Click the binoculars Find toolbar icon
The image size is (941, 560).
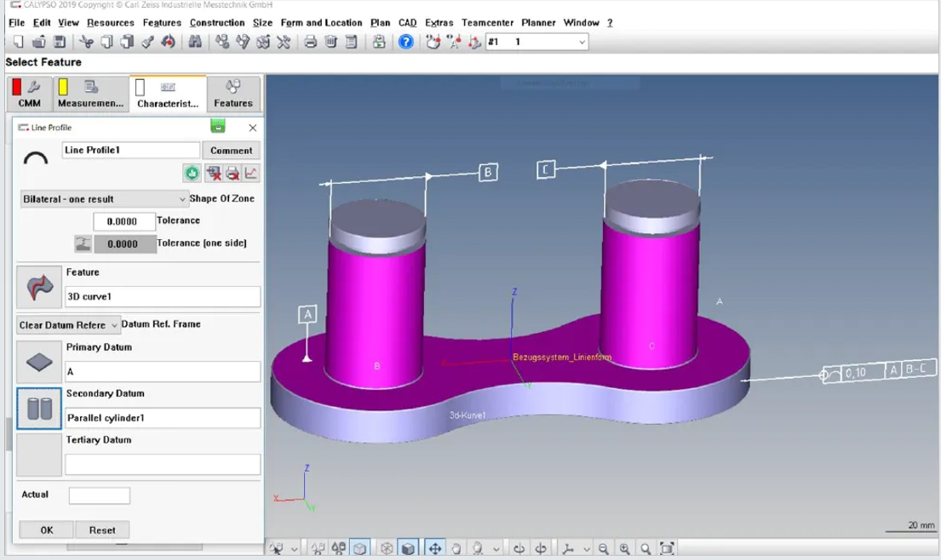pyautogui.click(x=195, y=42)
